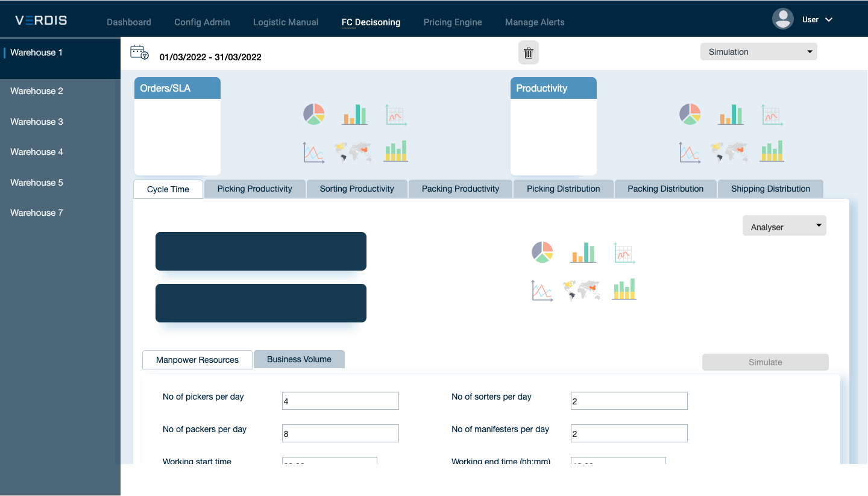
Task: Open the Shipping Distribution tab
Action: [770, 189]
